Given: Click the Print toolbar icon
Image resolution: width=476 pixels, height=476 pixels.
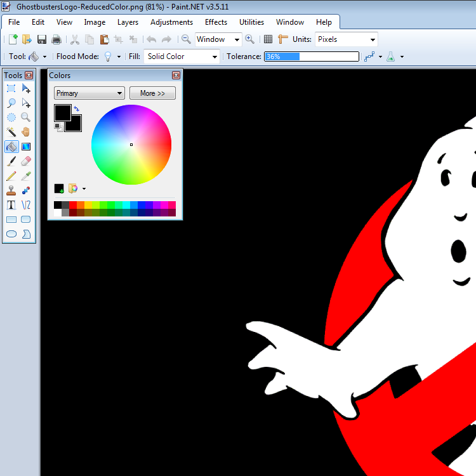Looking at the screenshot, I should [56, 39].
